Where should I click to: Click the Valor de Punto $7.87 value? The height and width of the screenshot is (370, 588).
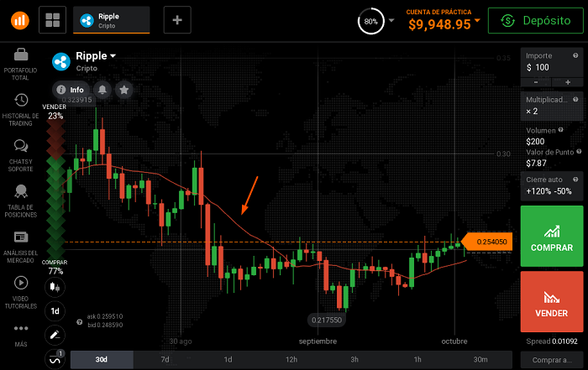click(536, 164)
